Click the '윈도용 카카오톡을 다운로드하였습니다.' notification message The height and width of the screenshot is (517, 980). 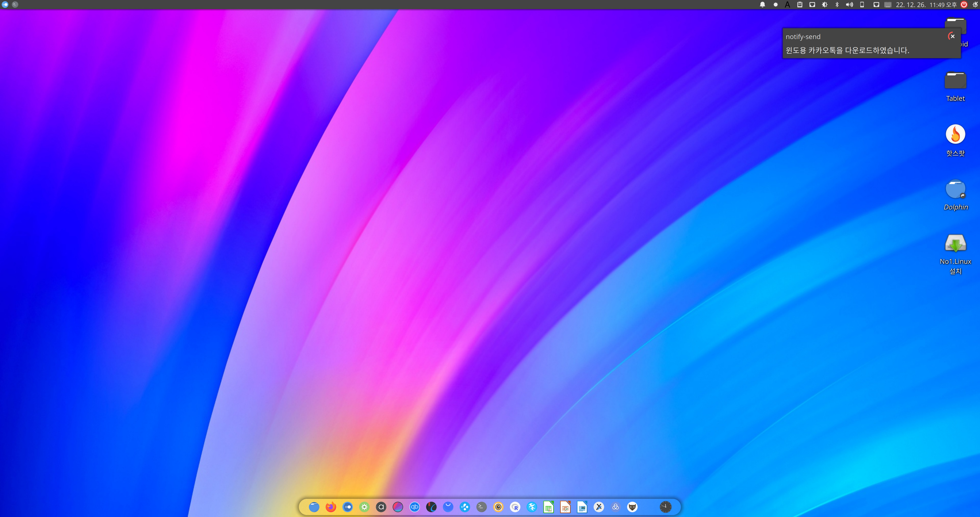click(x=847, y=50)
